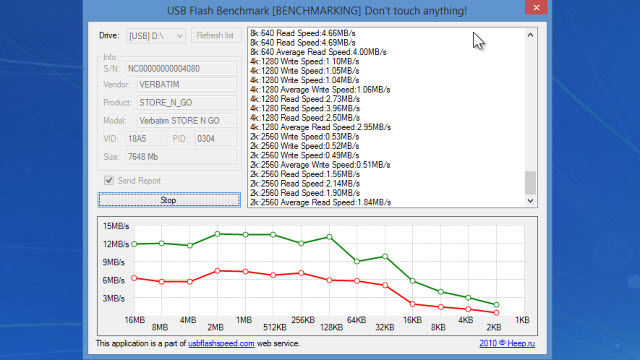Close the USB Flash Benchmark window
640x360 pixels.
click(x=536, y=7)
